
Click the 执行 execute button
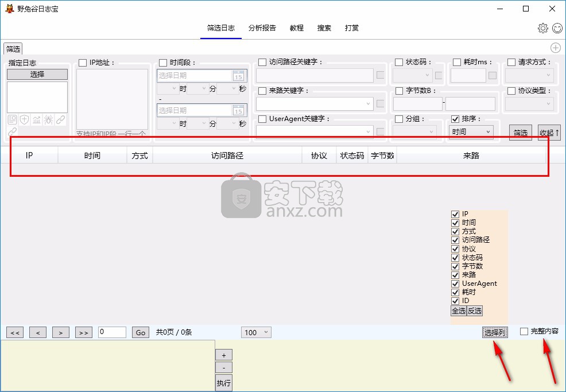coord(224,383)
